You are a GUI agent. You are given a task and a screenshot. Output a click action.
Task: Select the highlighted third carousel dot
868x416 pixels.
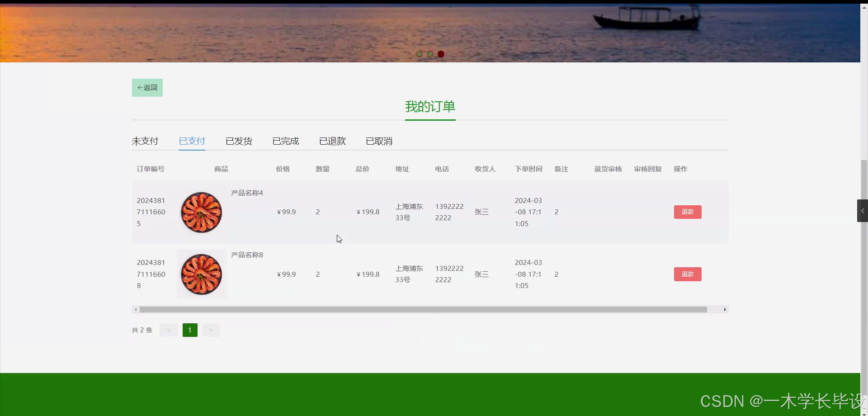441,54
